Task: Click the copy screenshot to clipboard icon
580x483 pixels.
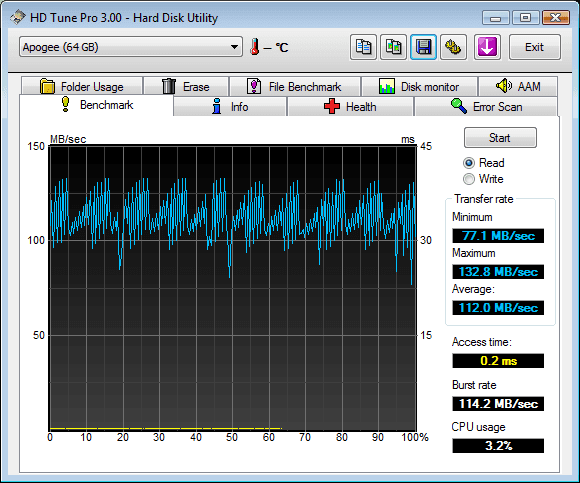Action: pos(394,47)
